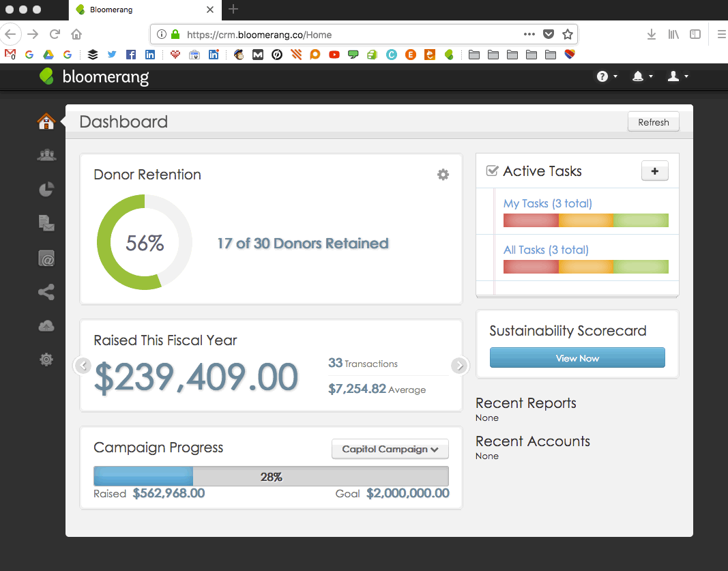
Task: Click the orange segment of My Tasks bar
Action: click(x=586, y=220)
